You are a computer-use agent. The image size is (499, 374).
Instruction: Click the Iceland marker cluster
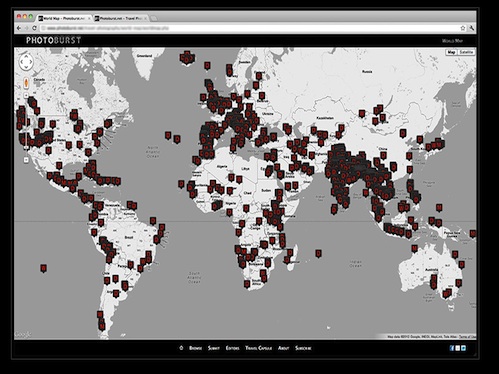coord(187,58)
